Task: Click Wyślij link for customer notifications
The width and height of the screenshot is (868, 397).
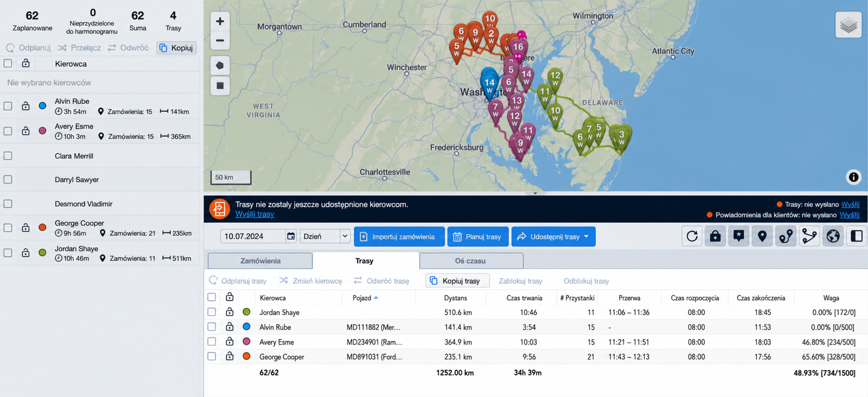Action: tap(850, 215)
